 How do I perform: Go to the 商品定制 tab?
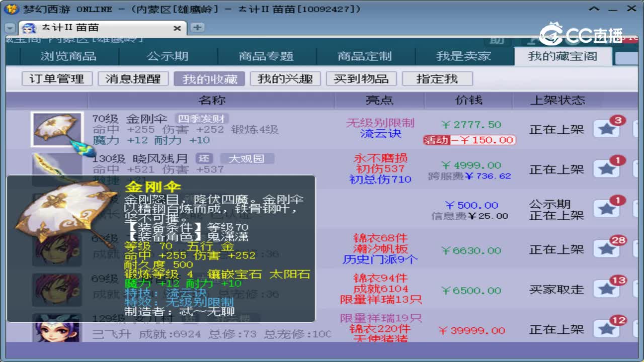click(365, 56)
